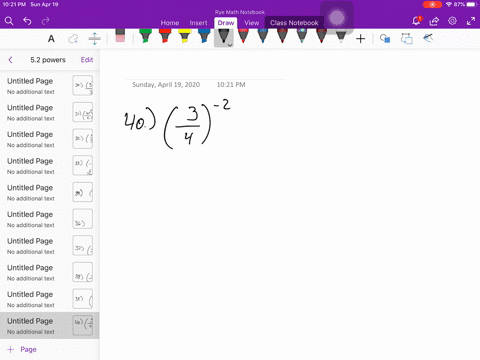
Task: Open the notifications bell
Action: (416, 21)
